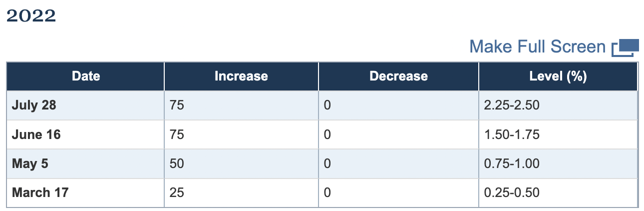Select the 1.50-1.75 level cell
Screen dimensions: 644x211
click(x=512, y=134)
